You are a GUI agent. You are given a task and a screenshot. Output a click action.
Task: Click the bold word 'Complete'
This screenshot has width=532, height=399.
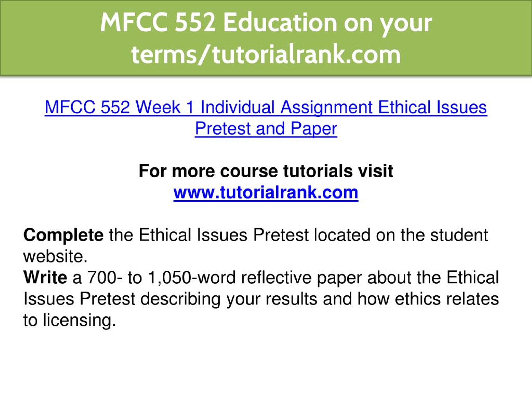pos(64,235)
